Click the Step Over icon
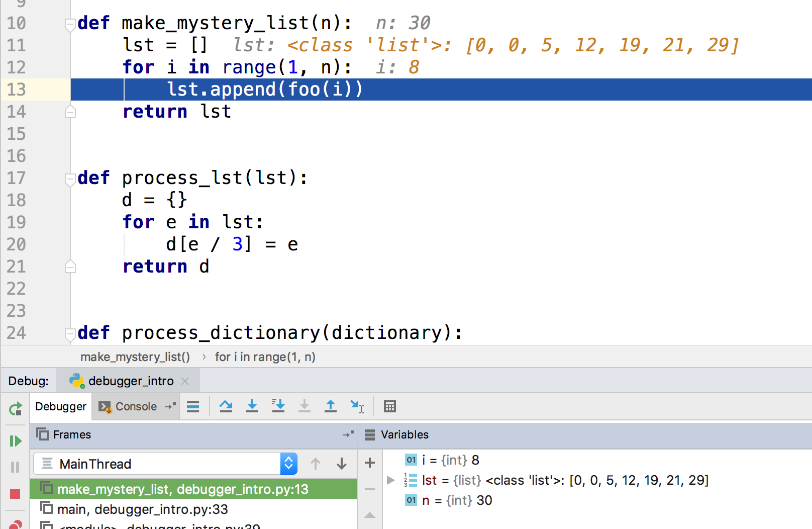Image resolution: width=812 pixels, height=529 pixels. tap(226, 406)
